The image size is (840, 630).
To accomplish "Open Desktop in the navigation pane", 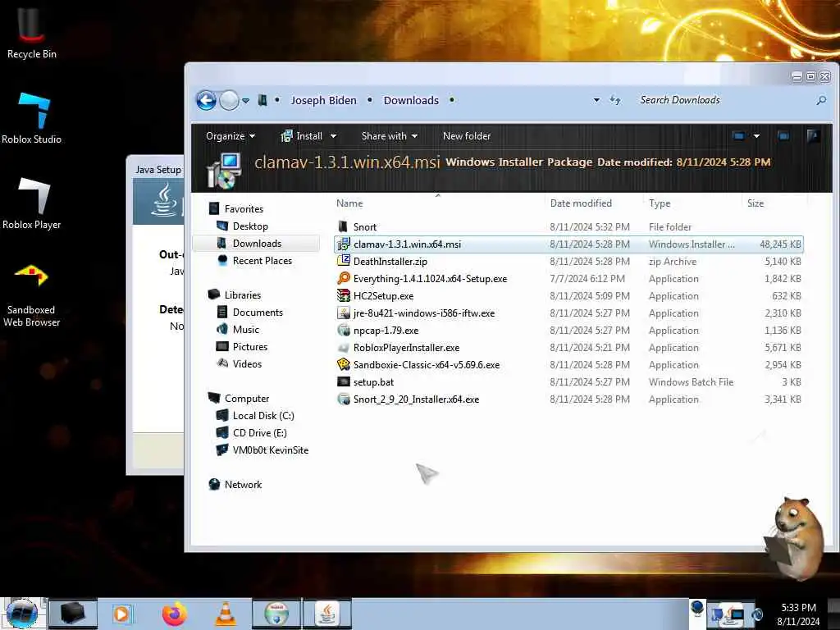I will [x=250, y=226].
